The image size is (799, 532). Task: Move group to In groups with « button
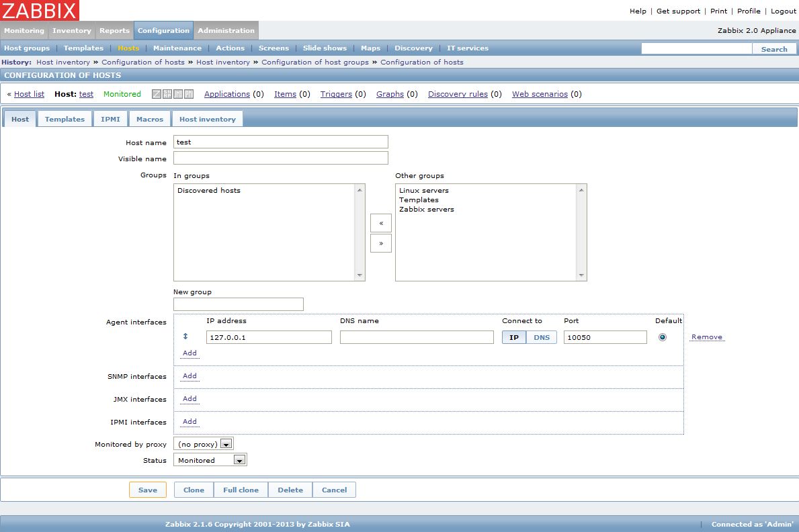[380, 223]
